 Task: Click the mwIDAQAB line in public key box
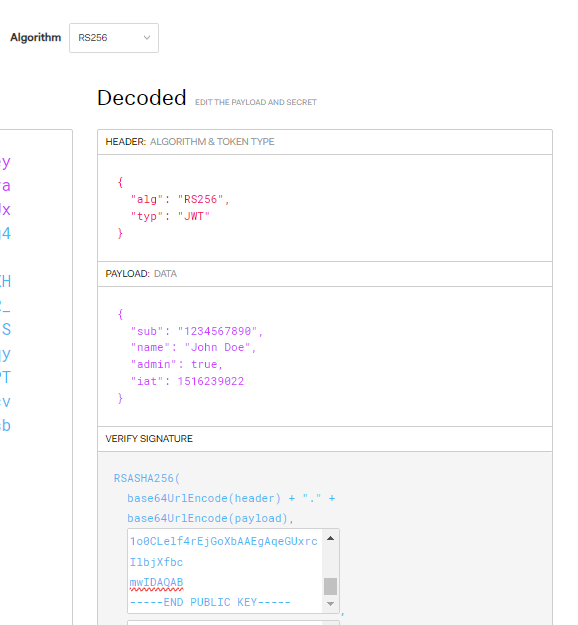click(x=156, y=582)
